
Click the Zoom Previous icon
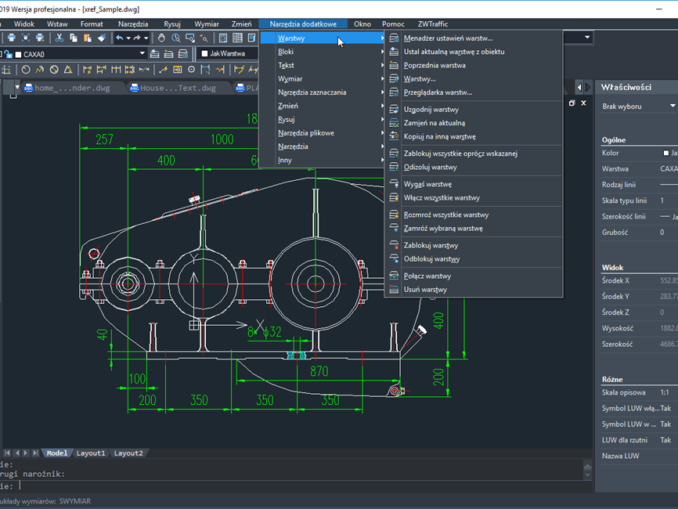point(204,38)
